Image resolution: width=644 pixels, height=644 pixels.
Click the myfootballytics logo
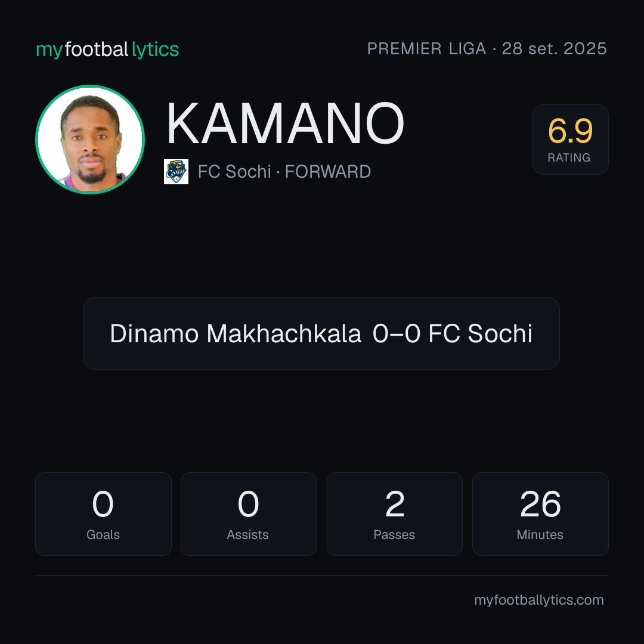point(107,49)
